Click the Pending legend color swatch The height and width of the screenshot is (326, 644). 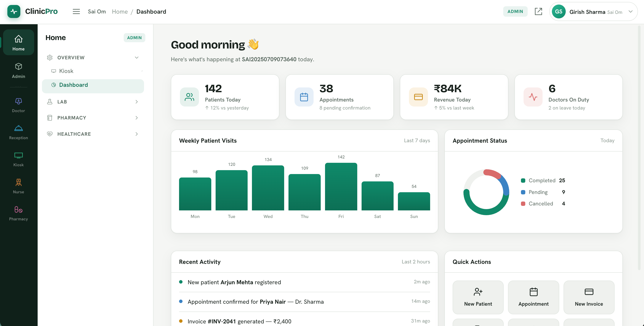(x=523, y=192)
